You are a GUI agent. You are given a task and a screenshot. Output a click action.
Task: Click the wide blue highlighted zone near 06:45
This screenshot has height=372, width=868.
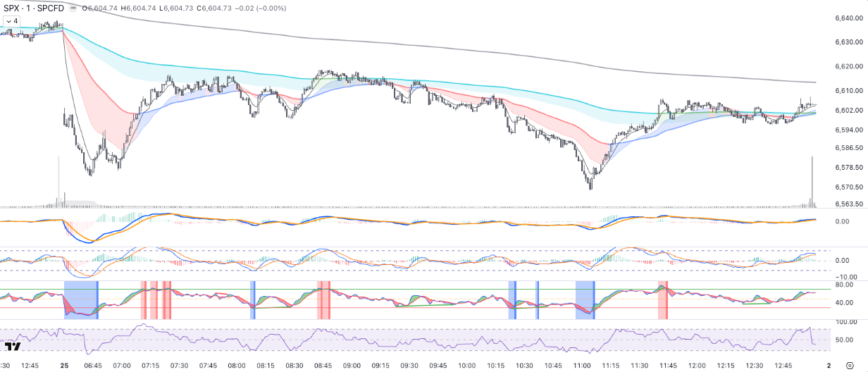pos(80,299)
